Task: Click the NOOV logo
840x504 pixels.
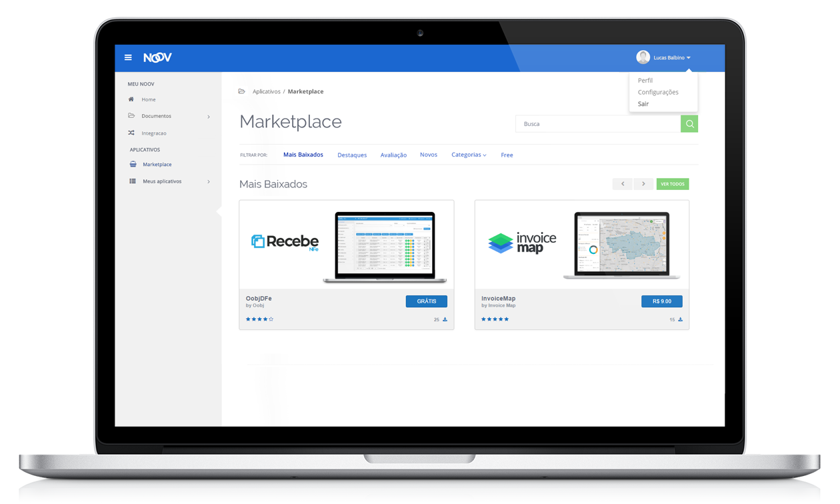Action: 157,57
